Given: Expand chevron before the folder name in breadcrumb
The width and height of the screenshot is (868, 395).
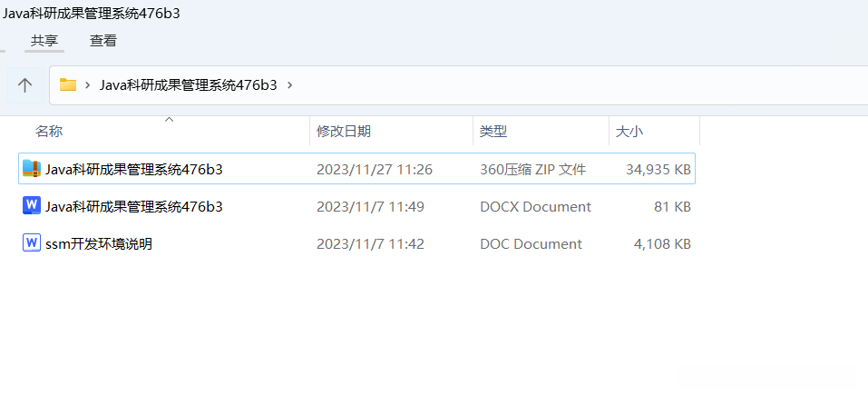Looking at the screenshot, I should 87,85.
